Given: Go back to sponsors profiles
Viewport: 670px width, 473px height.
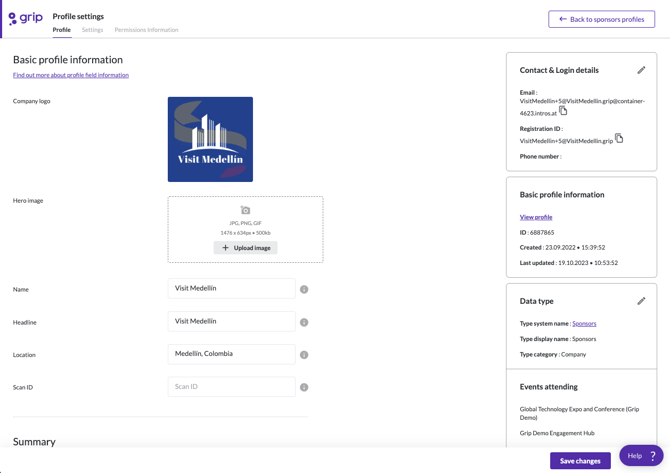Looking at the screenshot, I should pyautogui.click(x=601, y=19).
